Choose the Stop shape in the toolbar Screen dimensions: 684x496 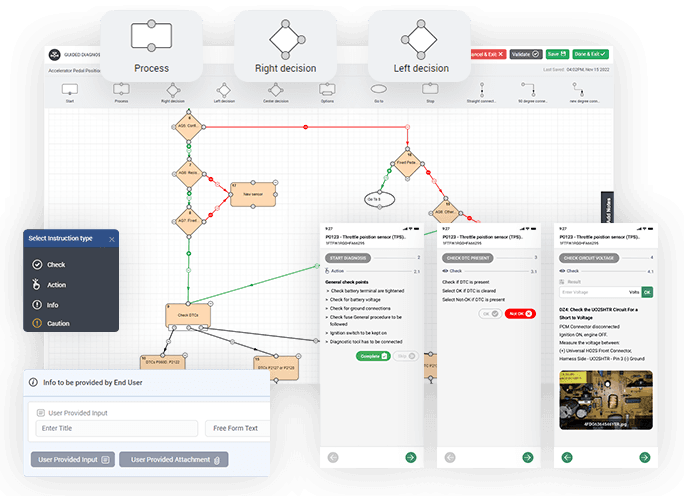pos(430,89)
